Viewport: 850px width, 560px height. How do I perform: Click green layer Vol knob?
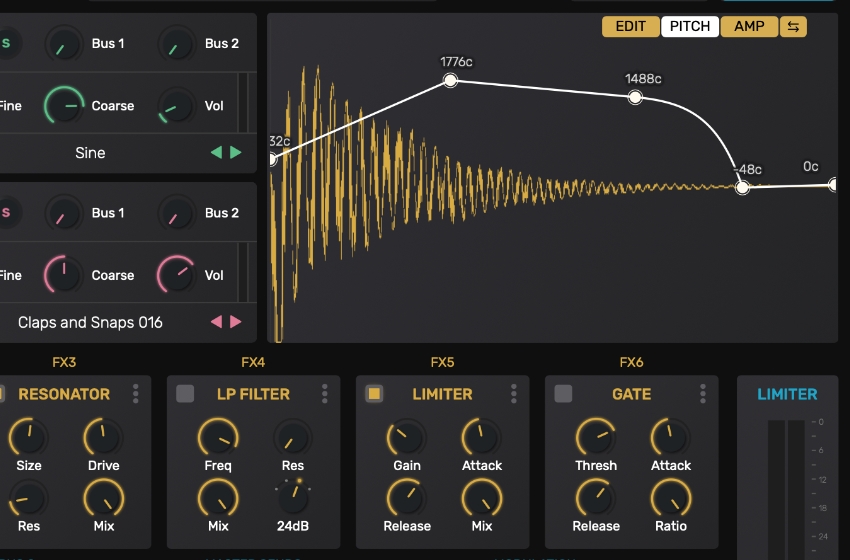177,106
